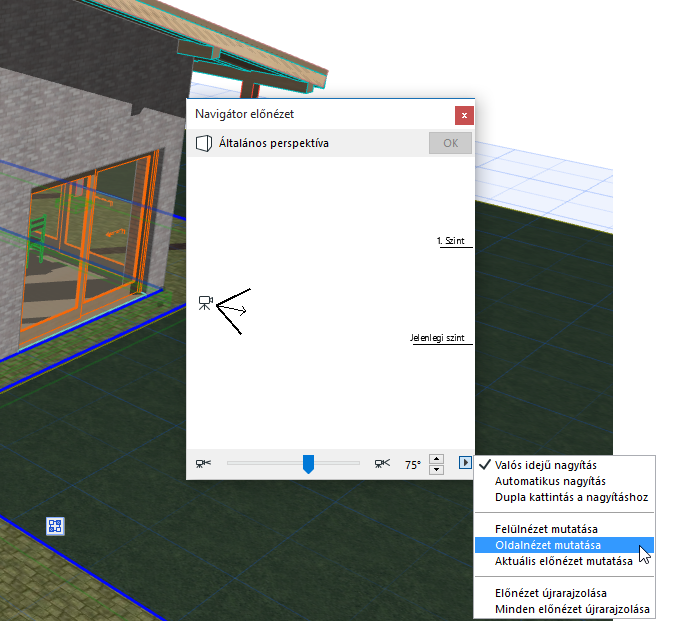
Task: Choose Dupla kattintás a nagyításhoz
Action: click(x=564, y=497)
